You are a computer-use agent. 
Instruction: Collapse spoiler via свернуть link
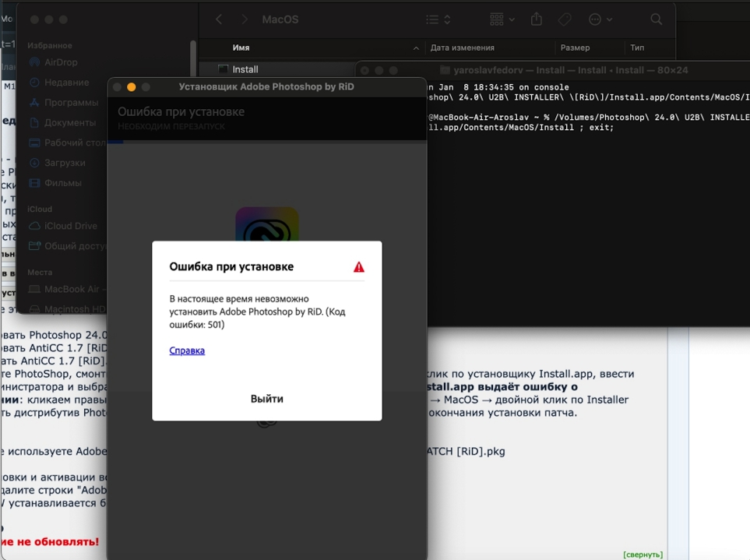coord(643,555)
